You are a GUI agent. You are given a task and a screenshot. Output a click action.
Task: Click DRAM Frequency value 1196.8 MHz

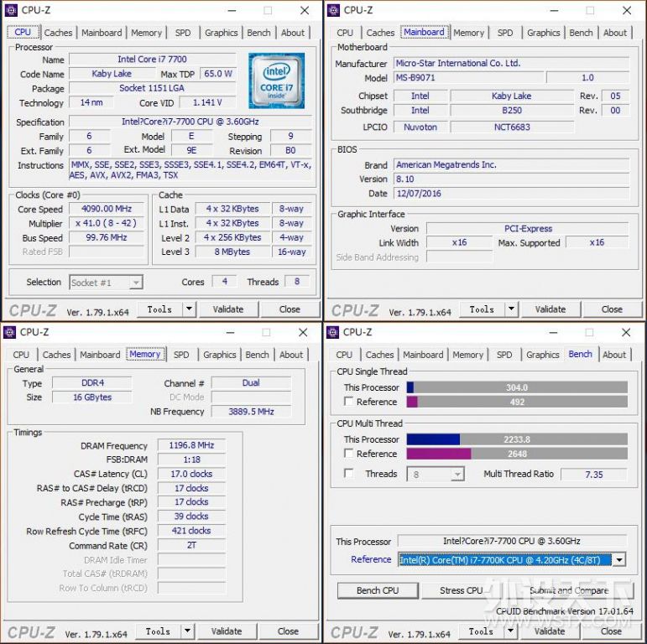point(191,445)
